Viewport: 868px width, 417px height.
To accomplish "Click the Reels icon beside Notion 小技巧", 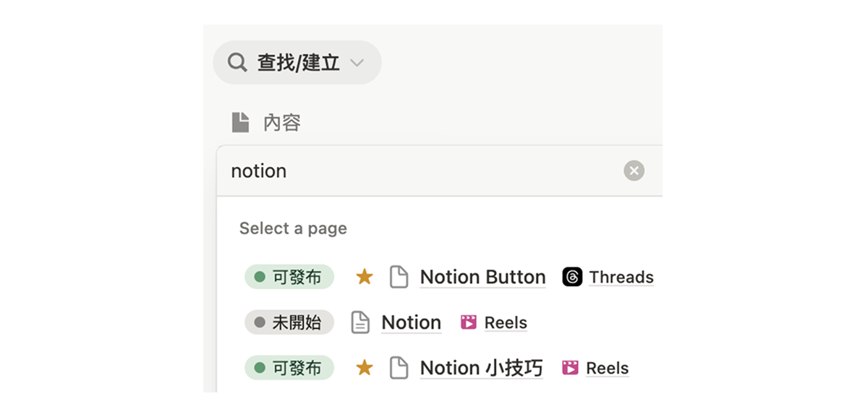I will tap(570, 368).
